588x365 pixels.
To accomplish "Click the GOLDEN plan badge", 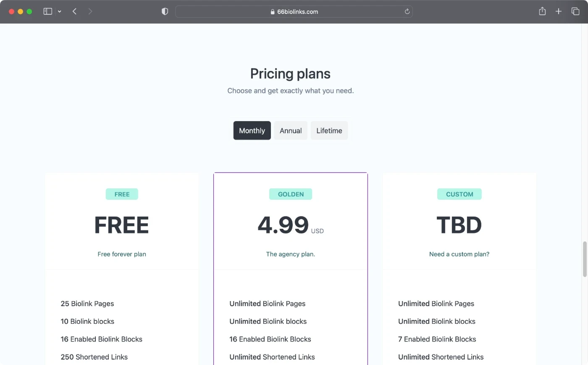I will [291, 194].
